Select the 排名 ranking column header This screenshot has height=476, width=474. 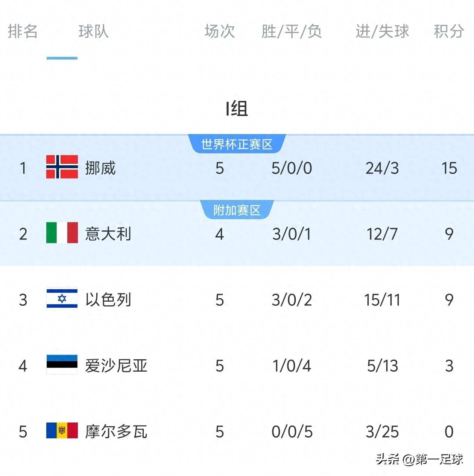23,31
